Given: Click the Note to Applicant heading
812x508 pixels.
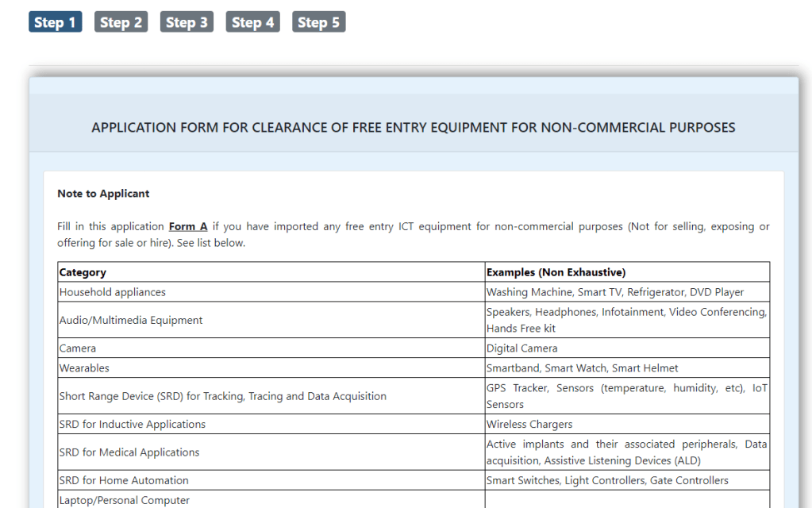Looking at the screenshot, I should [x=103, y=194].
